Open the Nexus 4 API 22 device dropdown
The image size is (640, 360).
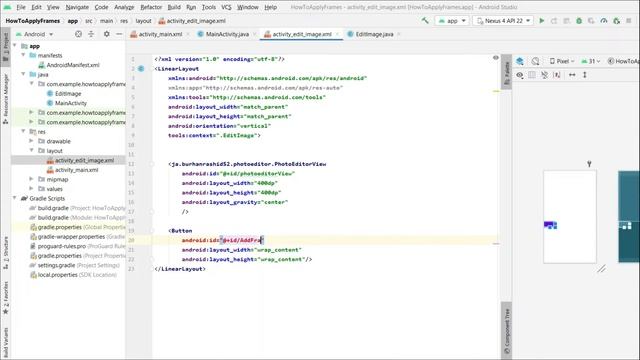[x=503, y=20]
